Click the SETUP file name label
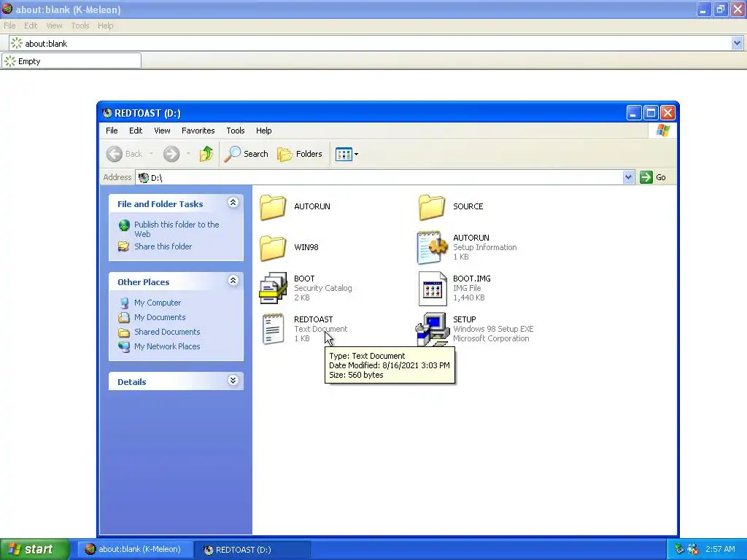Screen dimensions: 747x560 pyautogui.click(x=465, y=319)
